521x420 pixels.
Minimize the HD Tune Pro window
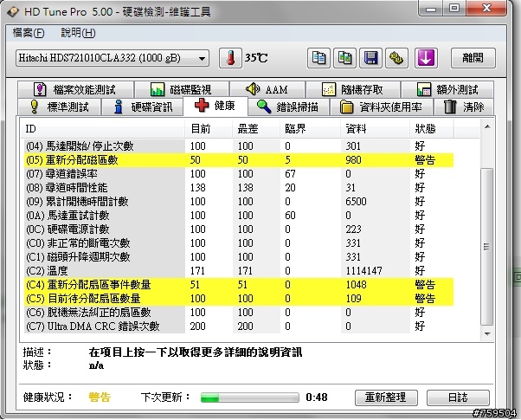pos(431,9)
